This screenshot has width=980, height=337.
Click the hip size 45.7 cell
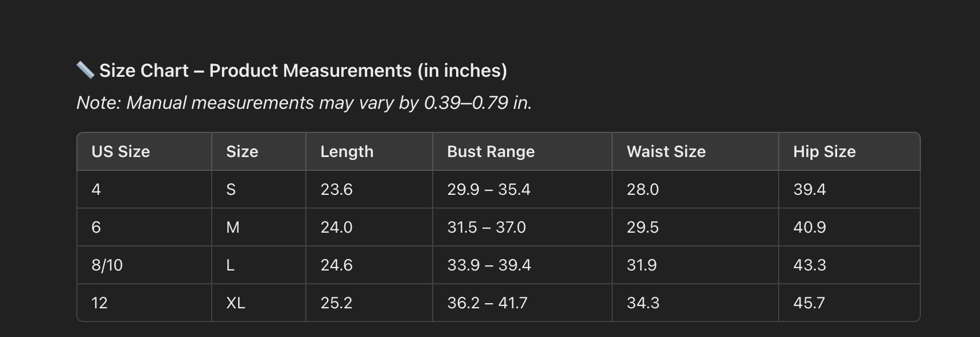point(849,303)
